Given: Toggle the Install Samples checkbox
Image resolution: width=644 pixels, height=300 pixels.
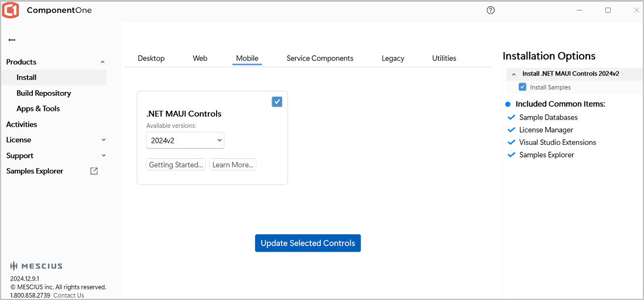Looking at the screenshot, I should click(x=522, y=87).
